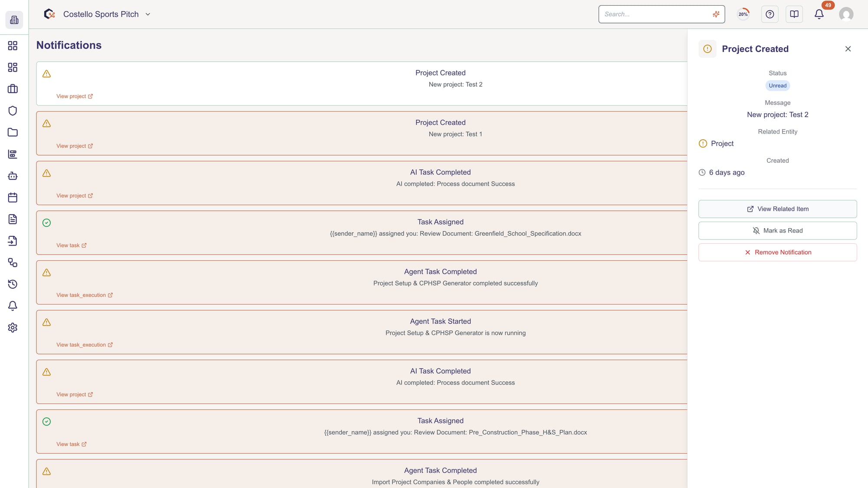The width and height of the screenshot is (868, 488).
Task: Open the shield security section from sidebar
Action: pos(13,111)
